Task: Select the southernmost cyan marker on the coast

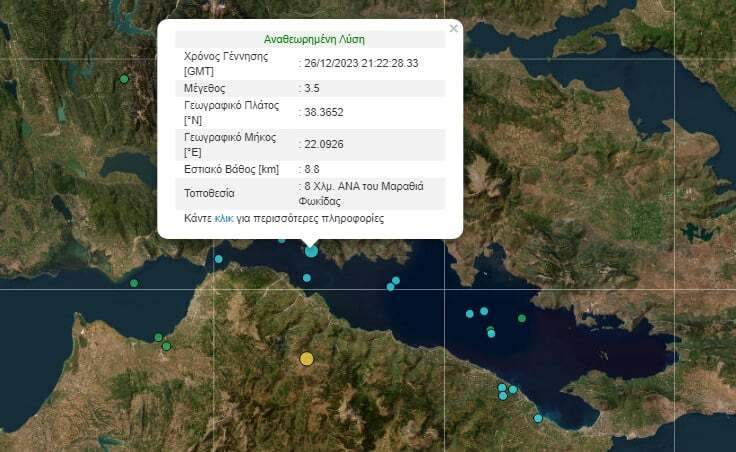Action: click(538, 418)
